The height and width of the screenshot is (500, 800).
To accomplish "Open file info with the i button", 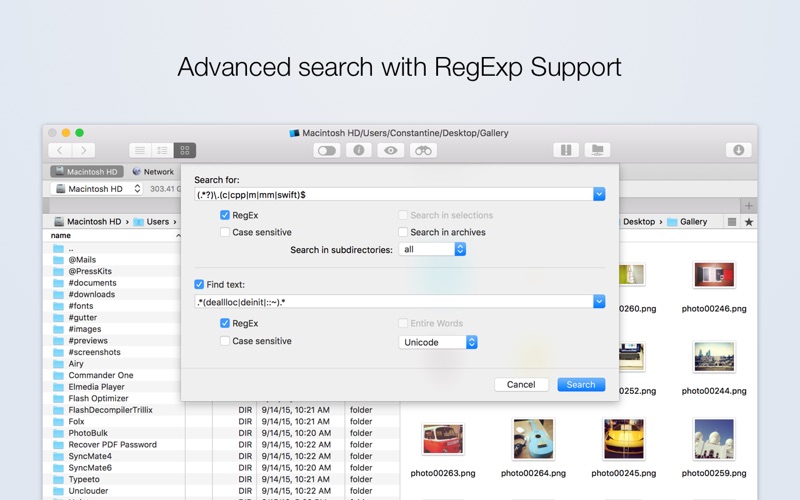I will pyautogui.click(x=359, y=151).
